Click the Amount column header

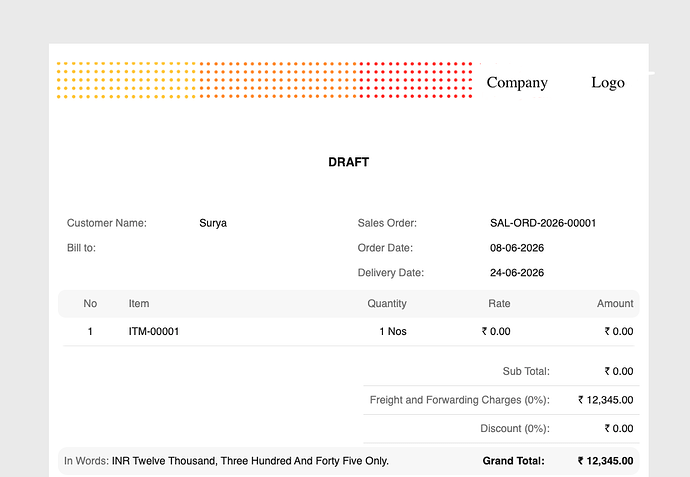pyautogui.click(x=615, y=304)
